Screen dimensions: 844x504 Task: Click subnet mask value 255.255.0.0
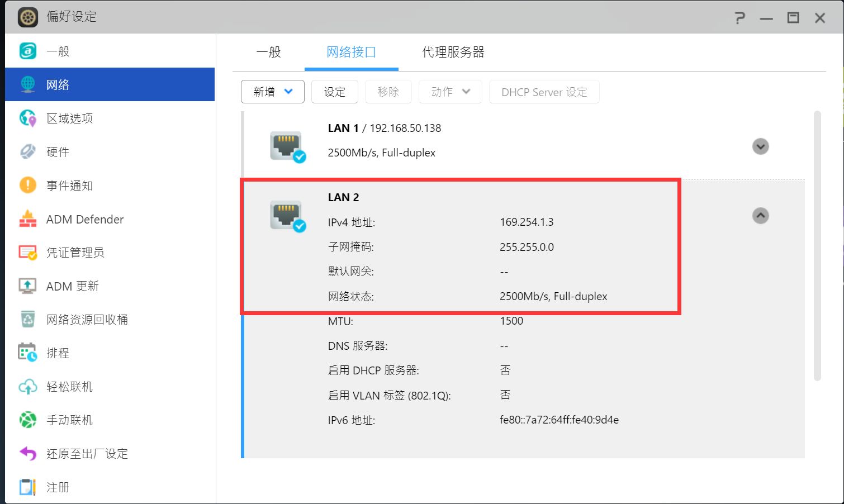[527, 247]
